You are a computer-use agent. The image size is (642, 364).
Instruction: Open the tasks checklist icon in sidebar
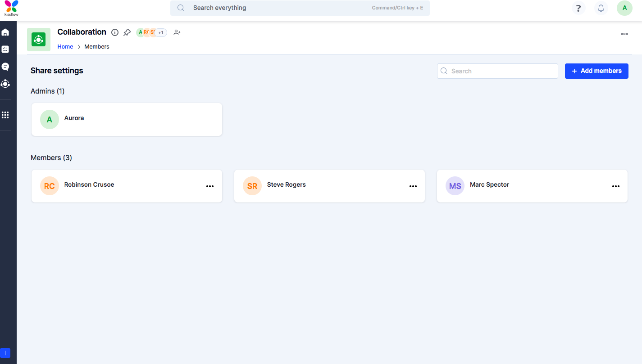[5, 49]
